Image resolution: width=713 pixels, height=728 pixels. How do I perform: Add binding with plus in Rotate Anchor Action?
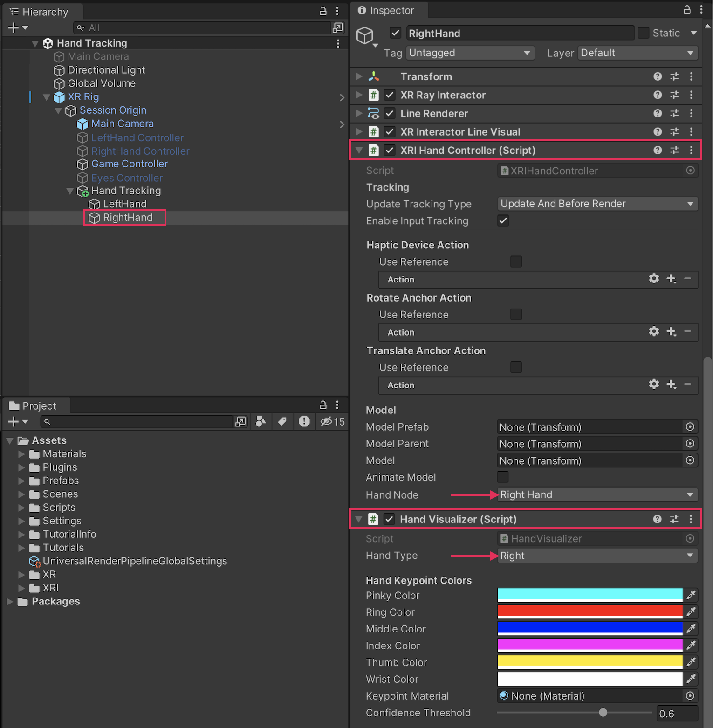point(671,331)
